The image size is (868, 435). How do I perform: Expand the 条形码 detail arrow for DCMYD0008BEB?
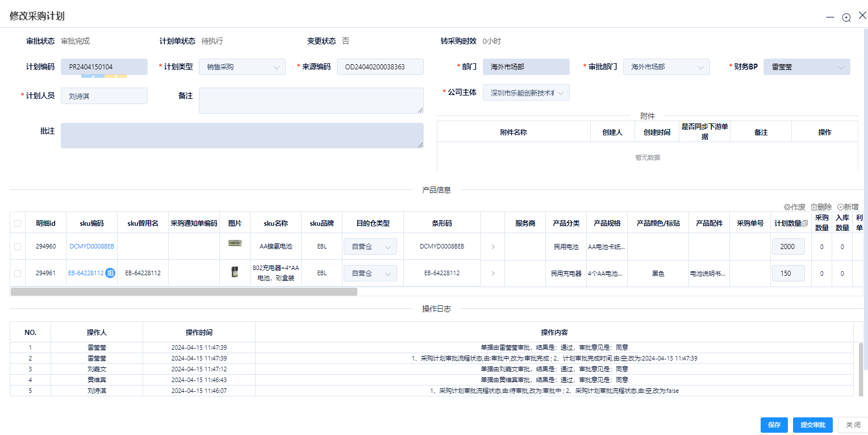tap(492, 246)
